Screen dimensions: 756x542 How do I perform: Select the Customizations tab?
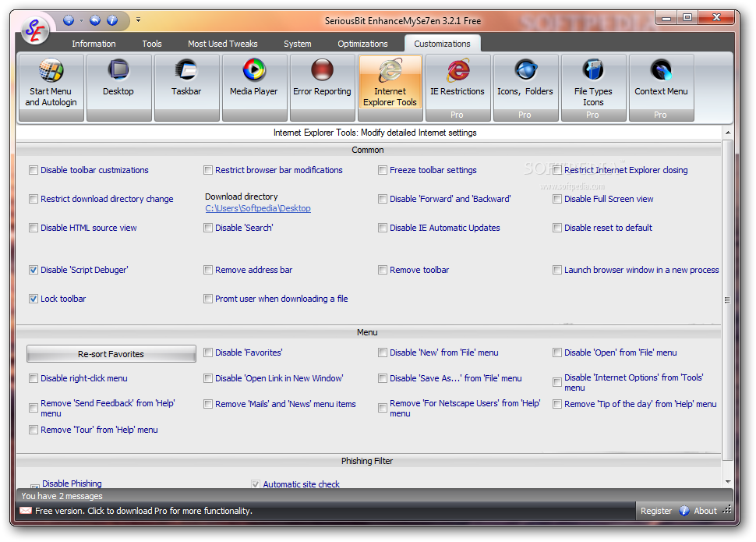pyautogui.click(x=442, y=44)
